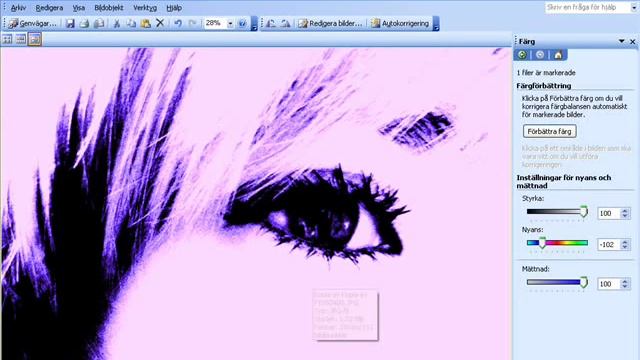The height and width of the screenshot is (360, 640).
Task: Click the Paste clipboard icon
Action: coord(146,24)
